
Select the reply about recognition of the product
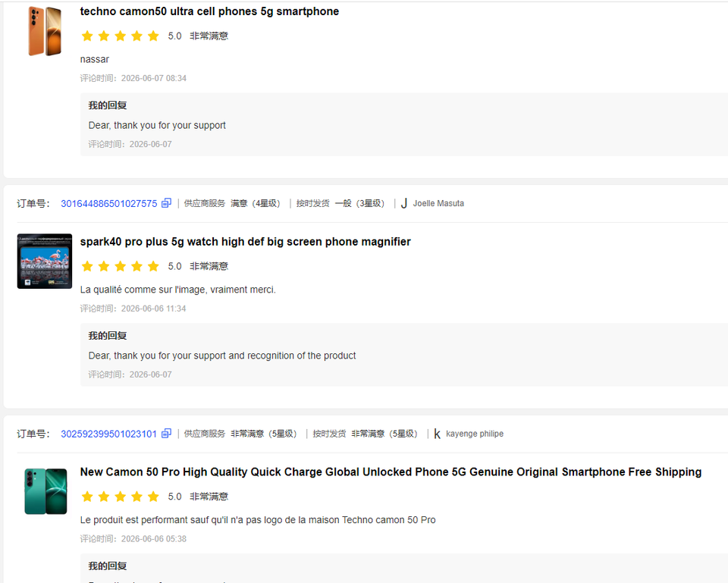tap(222, 356)
